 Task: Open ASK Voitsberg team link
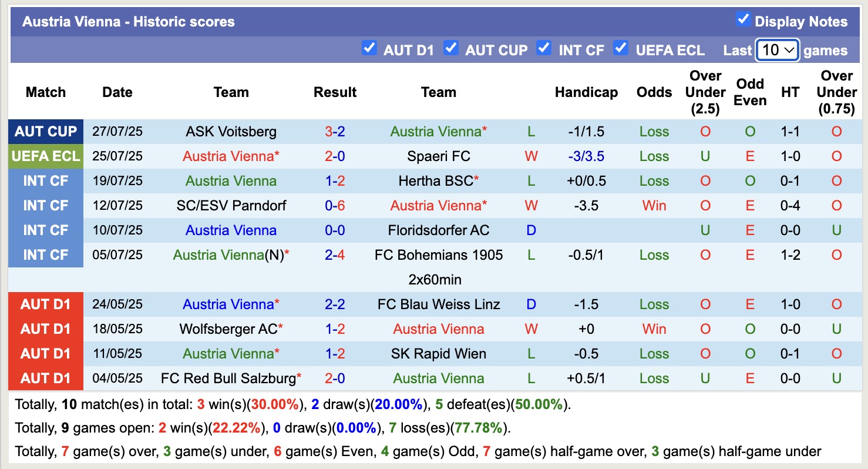tap(231, 132)
